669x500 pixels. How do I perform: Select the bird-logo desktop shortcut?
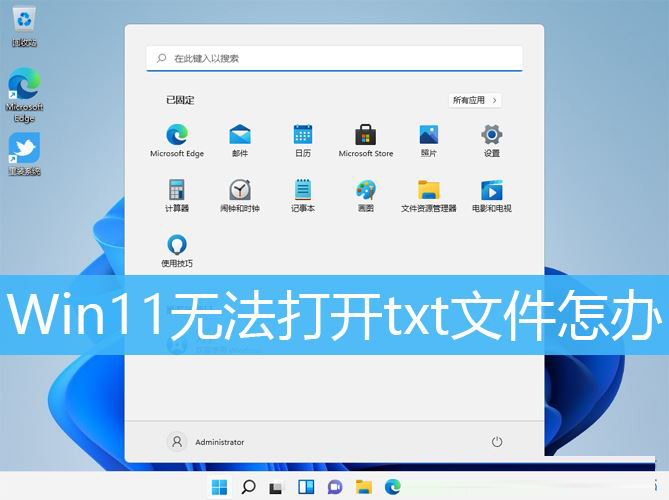click(x=24, y=154)
